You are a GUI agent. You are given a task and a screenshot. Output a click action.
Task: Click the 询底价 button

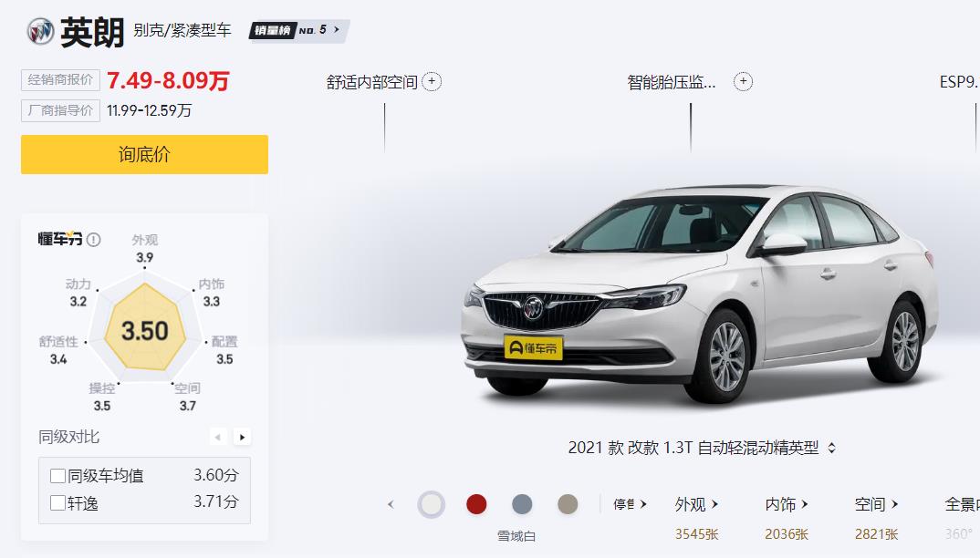tap(144, 154)
